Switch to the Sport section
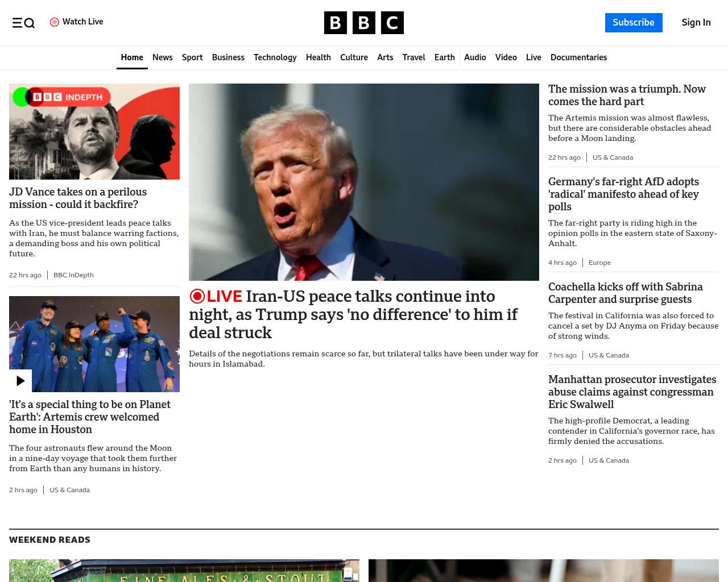The width and height of the screenshot is (728, 582). click(x=192, y=57)
